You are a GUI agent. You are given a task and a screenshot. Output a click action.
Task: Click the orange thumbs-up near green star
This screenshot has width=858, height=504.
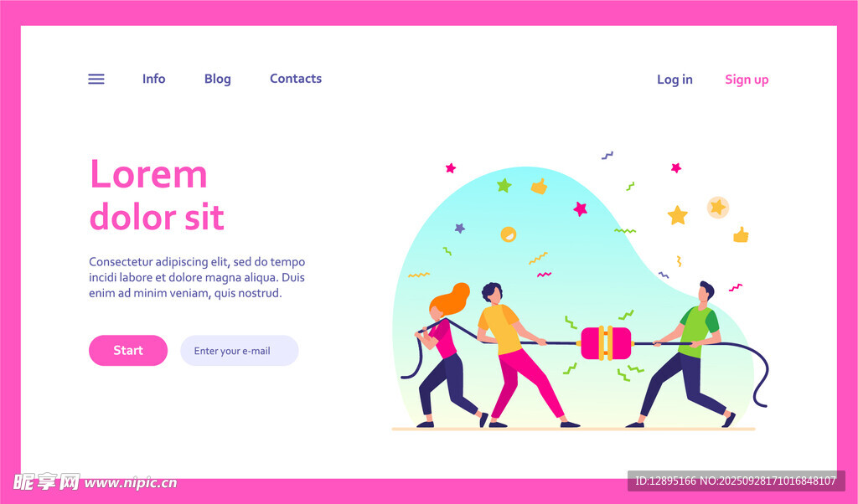click(x=539, y=187)
